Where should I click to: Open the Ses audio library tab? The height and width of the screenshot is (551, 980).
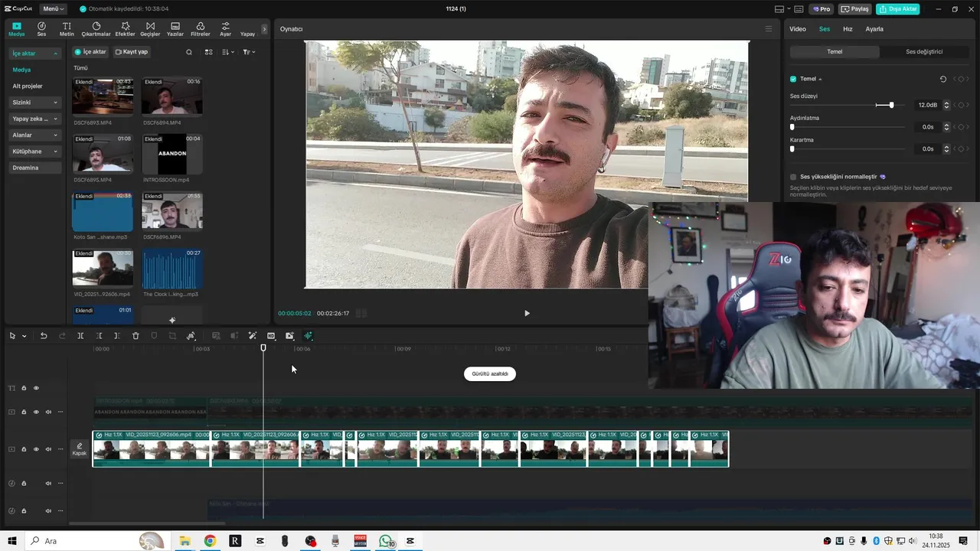[x=41, y=29]
